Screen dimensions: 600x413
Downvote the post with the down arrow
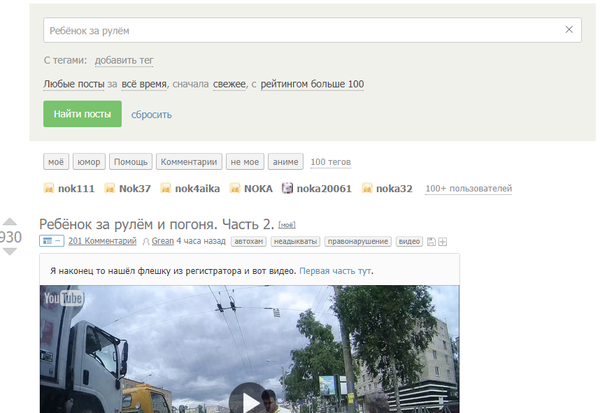coord(9,251)
